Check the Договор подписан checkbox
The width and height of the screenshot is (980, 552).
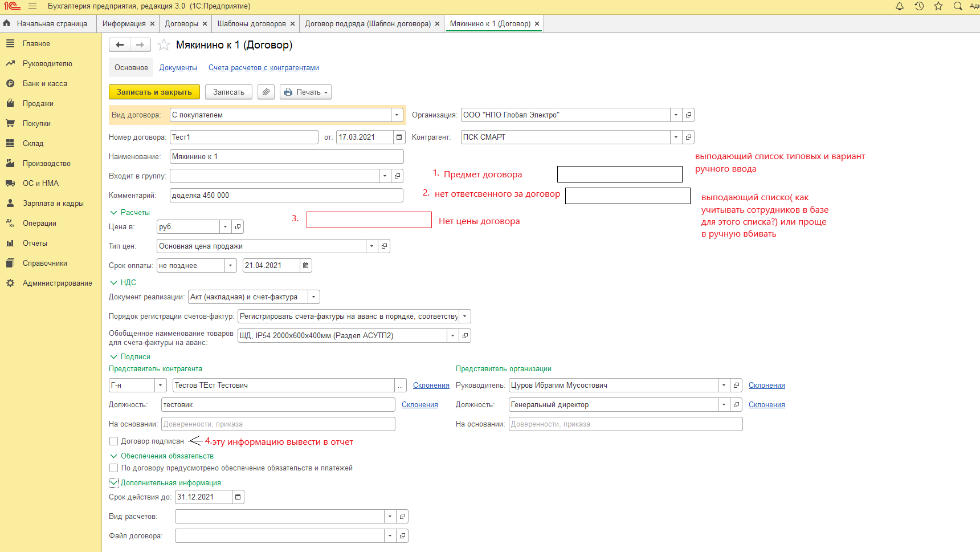pos(114,441)
